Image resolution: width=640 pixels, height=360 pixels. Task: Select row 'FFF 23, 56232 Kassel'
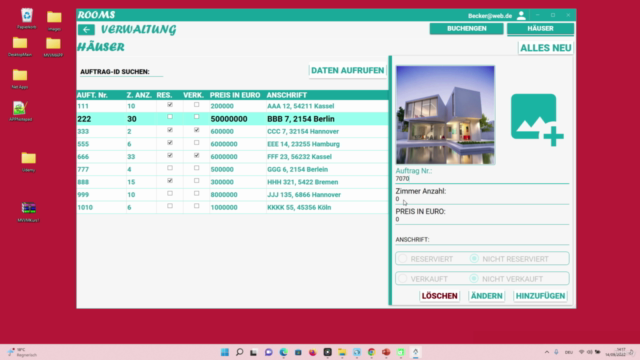(232, 157)
